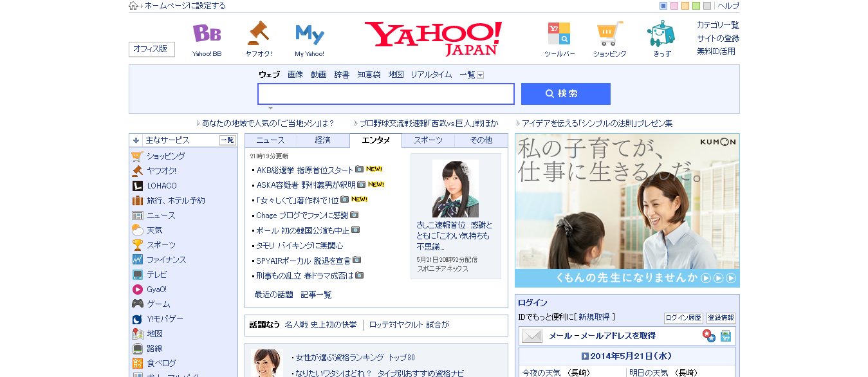Screen dimensions: 868x377
Task: Click the スポーツ trophy icon
Action: 137,245
